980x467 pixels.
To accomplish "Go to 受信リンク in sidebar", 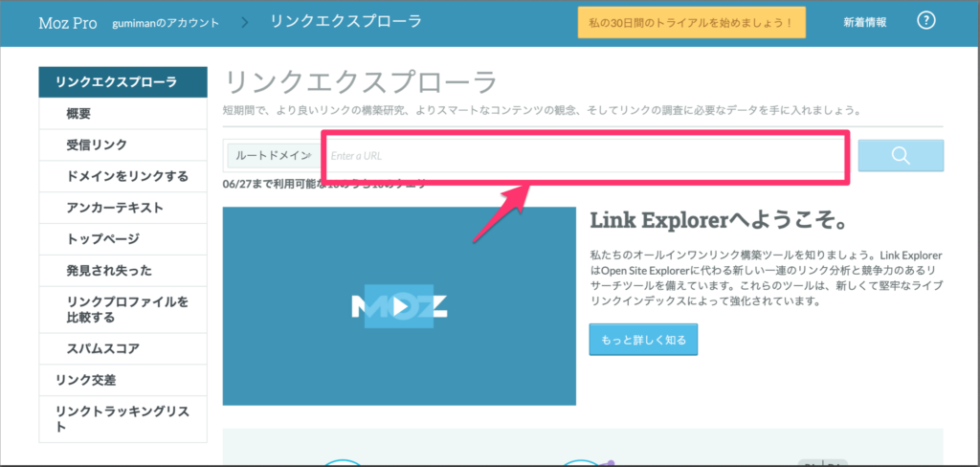I will point(97,145).
